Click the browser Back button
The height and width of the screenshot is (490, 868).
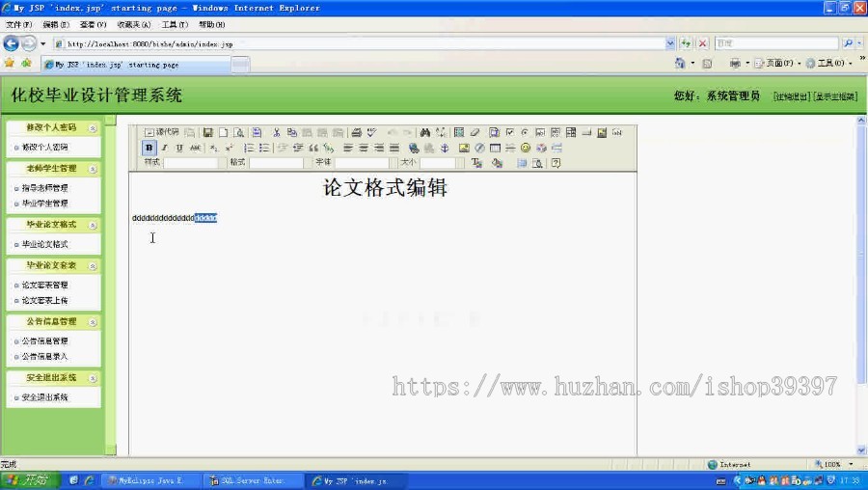coord(11,43)
